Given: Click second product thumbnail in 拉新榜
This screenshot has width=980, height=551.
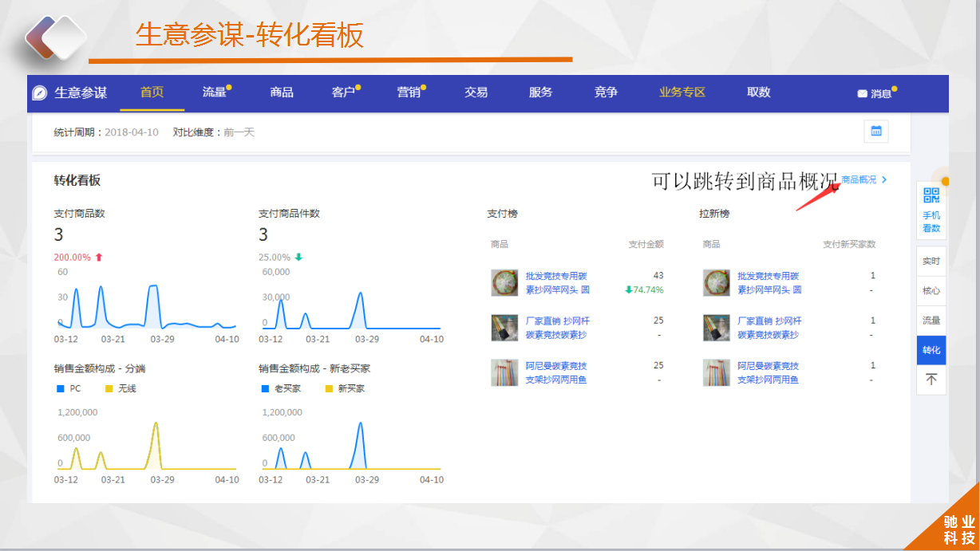Looking at the screenshot, I should pos(717,328).
